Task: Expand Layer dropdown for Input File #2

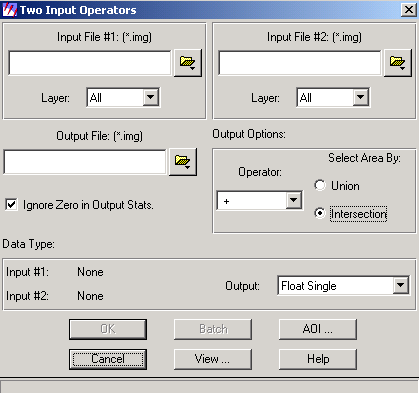Action: point(361,97)
